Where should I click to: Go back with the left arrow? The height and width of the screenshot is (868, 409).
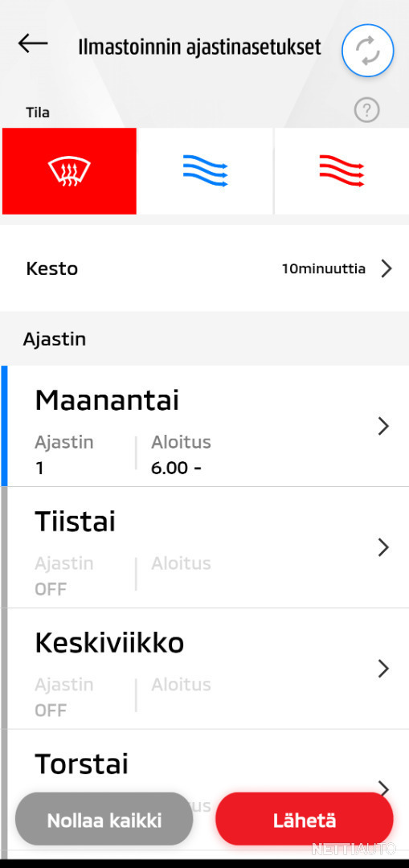(33, 43)
